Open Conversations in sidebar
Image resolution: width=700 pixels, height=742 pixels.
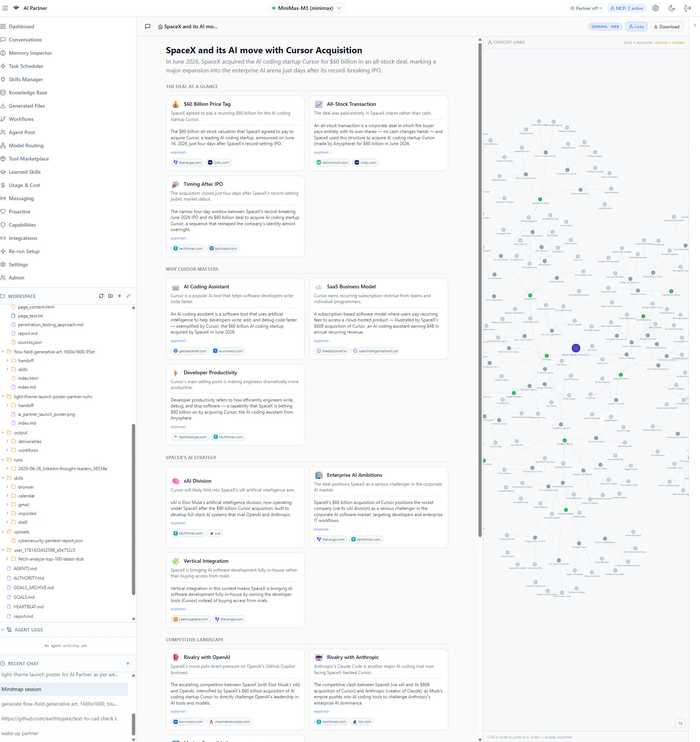25,40
